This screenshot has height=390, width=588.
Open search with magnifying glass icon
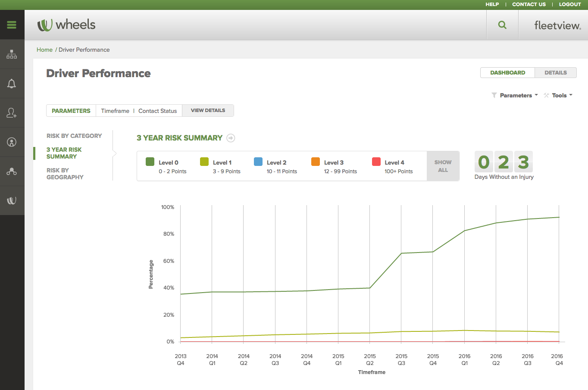pos(502,25)
